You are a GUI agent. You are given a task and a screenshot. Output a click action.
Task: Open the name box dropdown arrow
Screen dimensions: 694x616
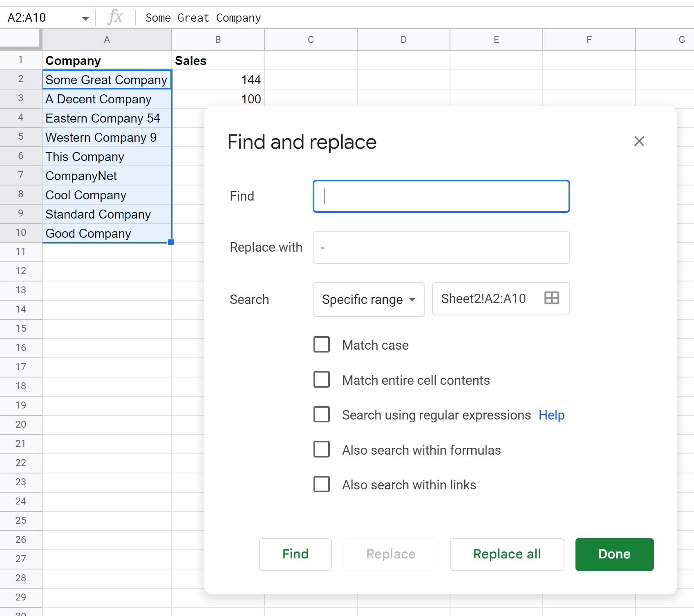pyautogui.click(x=85, y=18)
